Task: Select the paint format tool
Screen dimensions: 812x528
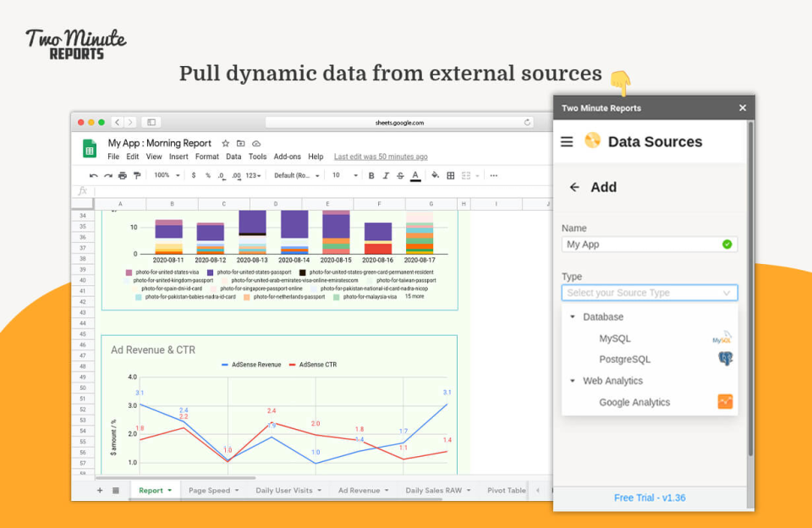Action: (x=137, y=176)
